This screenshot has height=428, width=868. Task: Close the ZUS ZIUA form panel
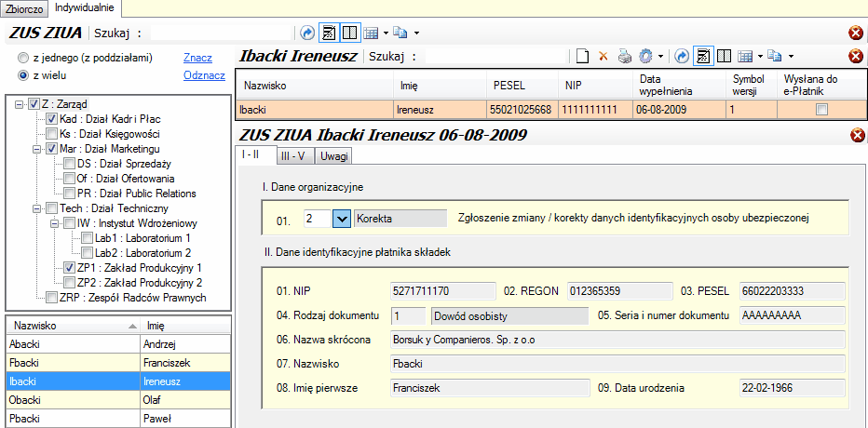point(856,136)
